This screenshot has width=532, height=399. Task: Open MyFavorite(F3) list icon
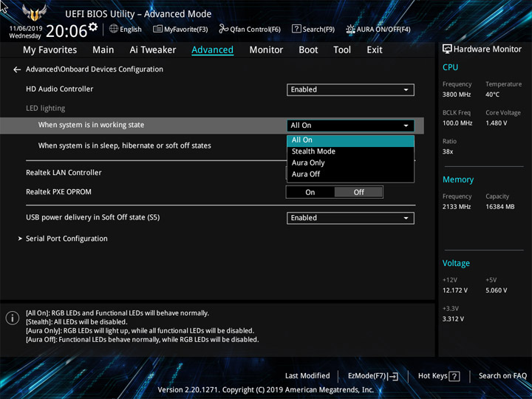pyautogui.click(x=157, y=29)
